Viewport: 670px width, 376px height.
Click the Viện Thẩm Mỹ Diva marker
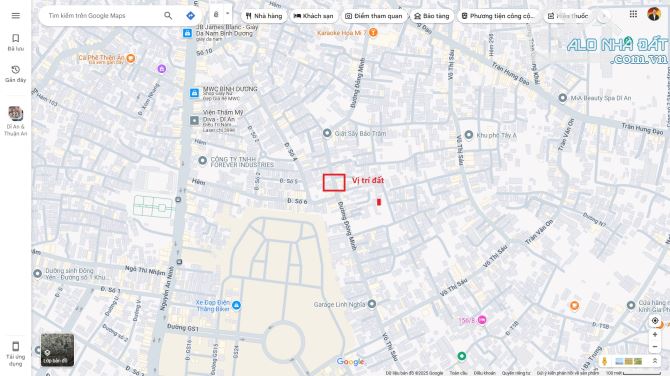pyautogui.click(x=194, y=120)
